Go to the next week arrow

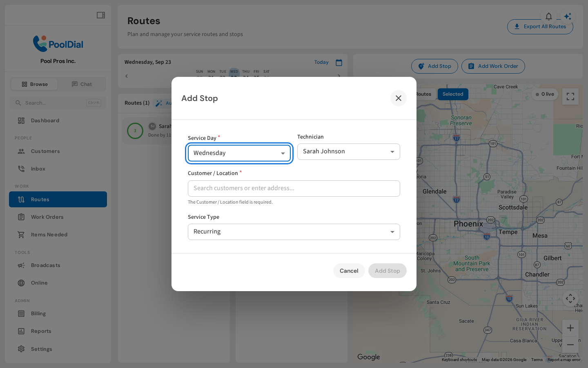click(x=339, y=76)
